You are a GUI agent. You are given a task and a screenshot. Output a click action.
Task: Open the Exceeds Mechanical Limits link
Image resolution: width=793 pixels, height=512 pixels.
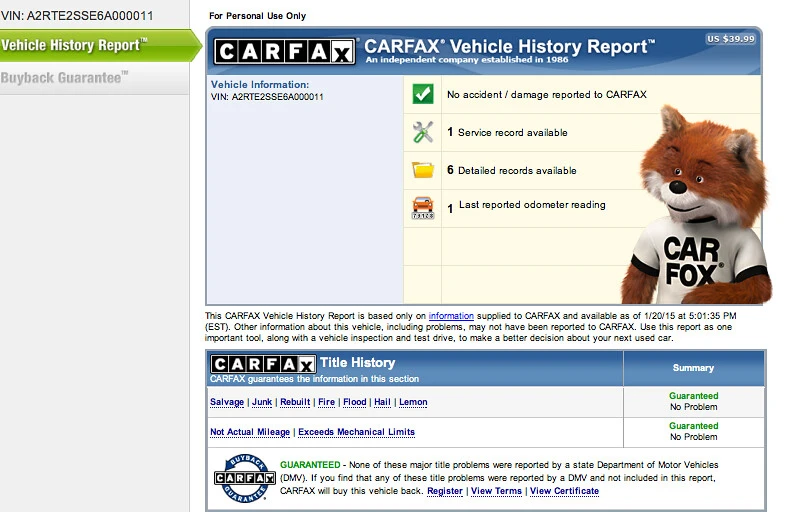tap(357, 432)
